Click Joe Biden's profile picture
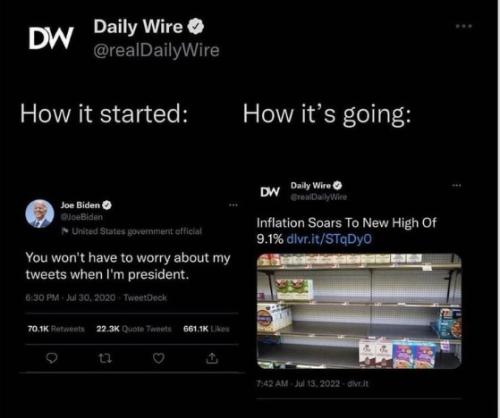 (x=40, y=214)
